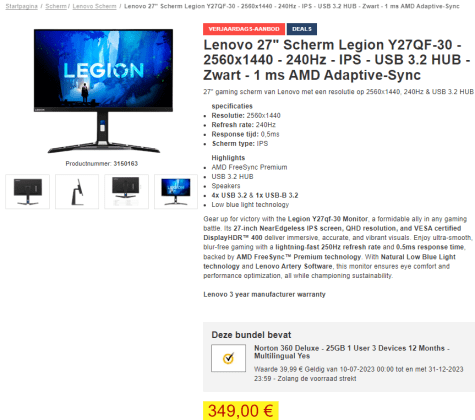Click the monitor stand in main image
This screenshot has height=420, width=475.
103,133
